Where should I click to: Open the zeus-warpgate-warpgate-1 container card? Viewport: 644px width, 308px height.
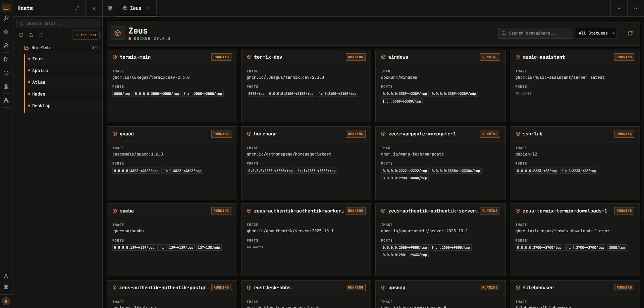click(x=440, y=163)
